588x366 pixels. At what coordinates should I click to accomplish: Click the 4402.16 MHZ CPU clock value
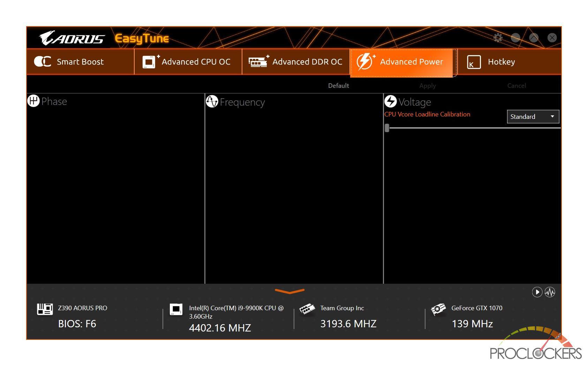(220, 328)
